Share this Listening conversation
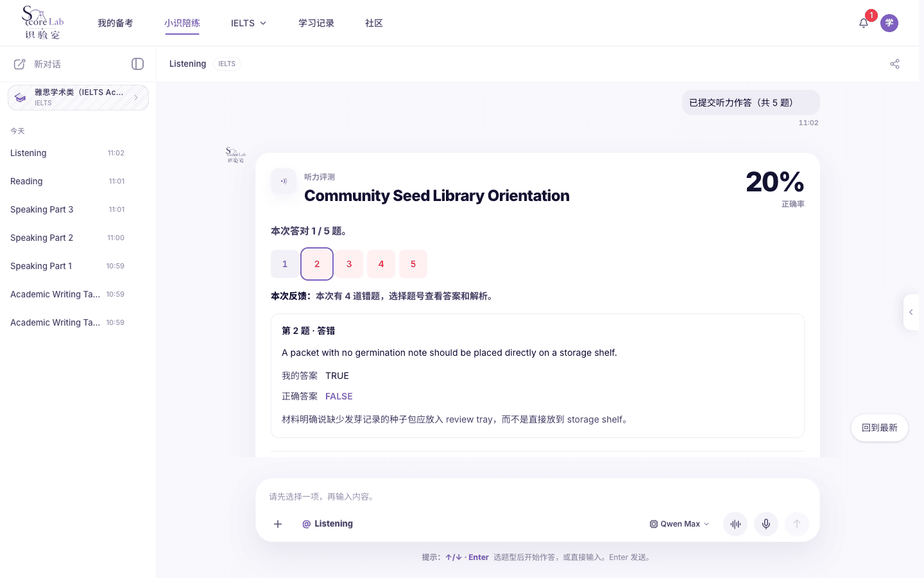 click(x=895, y=64)
